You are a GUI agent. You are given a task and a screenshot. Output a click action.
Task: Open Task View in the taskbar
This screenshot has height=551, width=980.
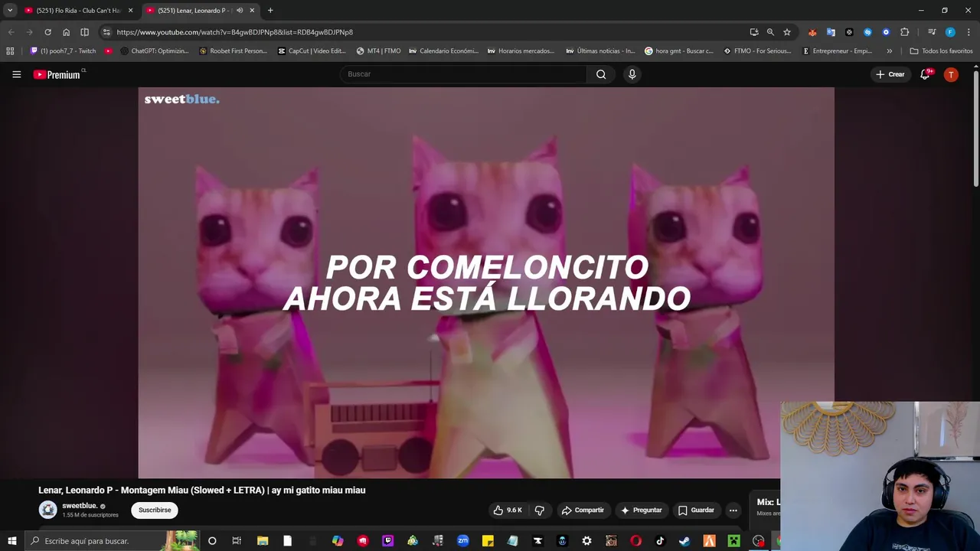(237, 541)
